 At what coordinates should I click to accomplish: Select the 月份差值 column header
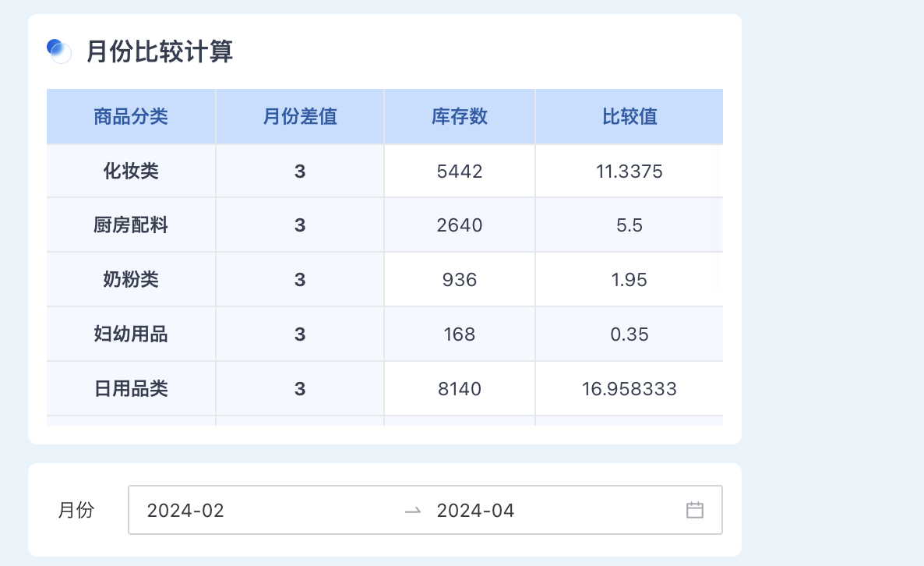pos(300,115)
